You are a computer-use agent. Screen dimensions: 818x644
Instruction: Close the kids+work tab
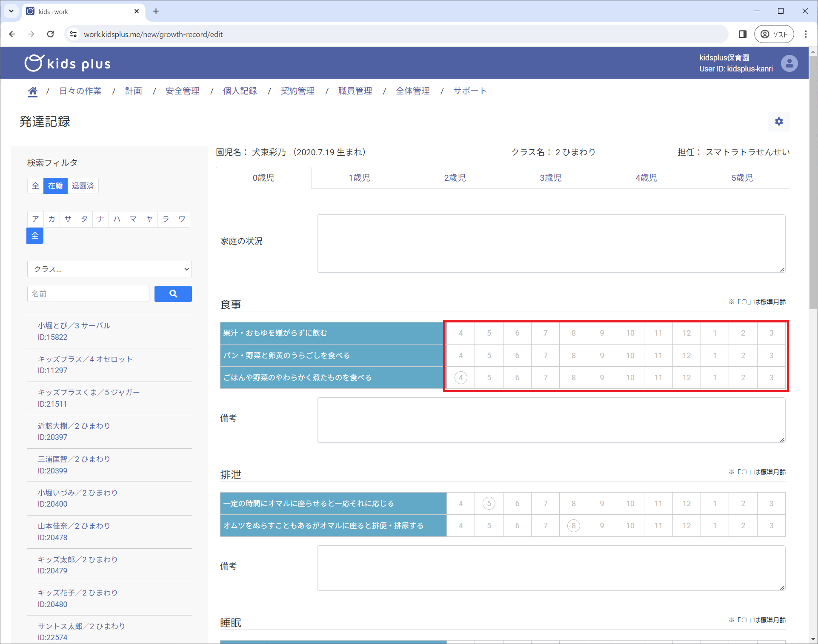(137, 11)
